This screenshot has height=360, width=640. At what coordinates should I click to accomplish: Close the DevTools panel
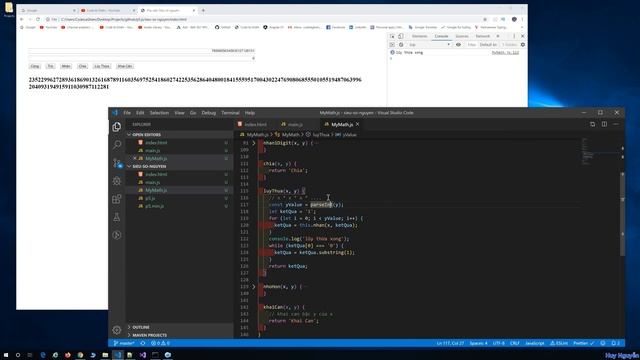[522, 36]
